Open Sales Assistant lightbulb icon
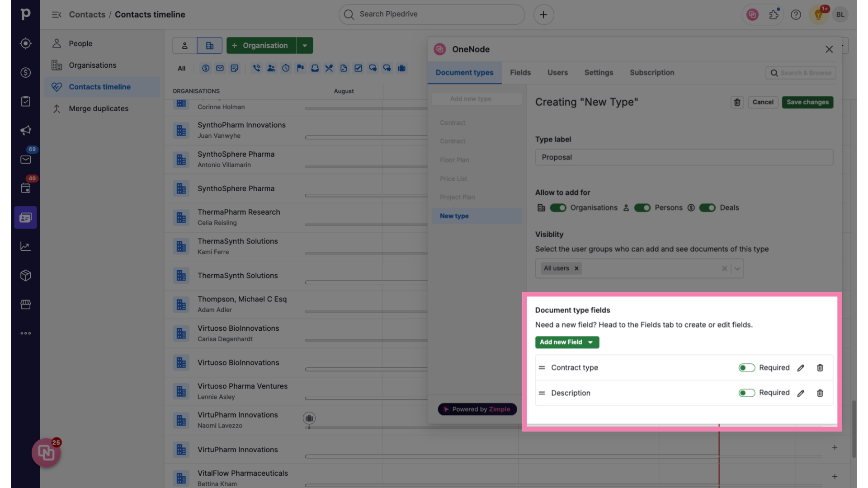868x488 pixels. tap(818, 14)
